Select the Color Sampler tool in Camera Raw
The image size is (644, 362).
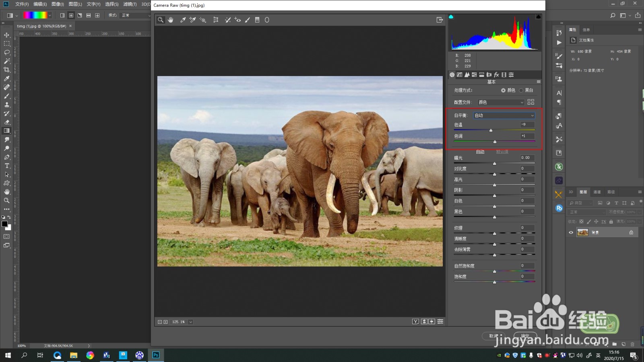pos(192,20)
